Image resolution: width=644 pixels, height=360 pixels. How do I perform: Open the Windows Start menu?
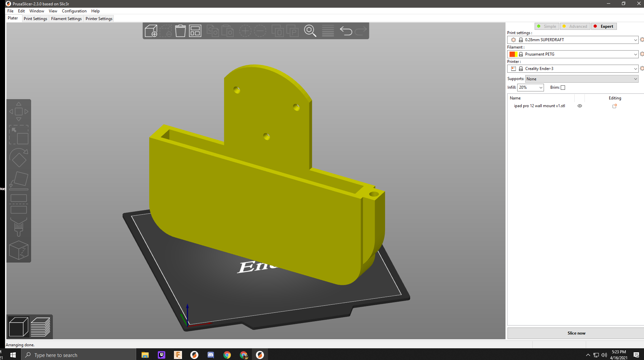coord(13,355)
